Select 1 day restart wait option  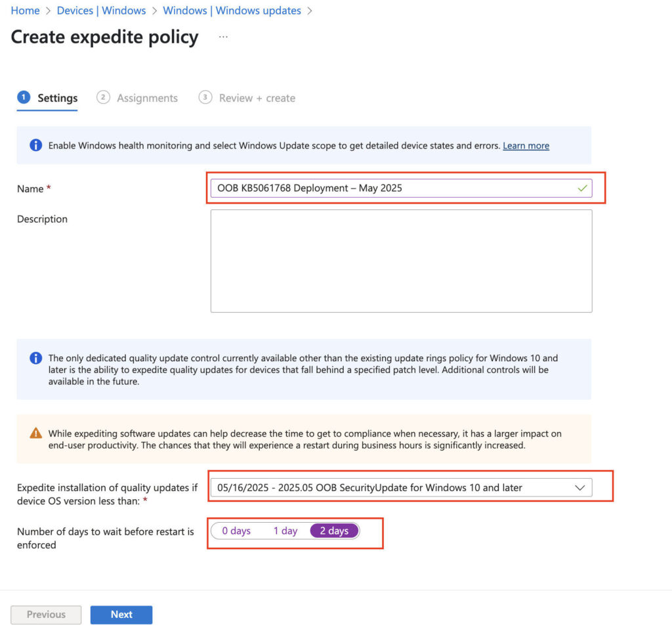pyautogui.click(x=285, y=531)
